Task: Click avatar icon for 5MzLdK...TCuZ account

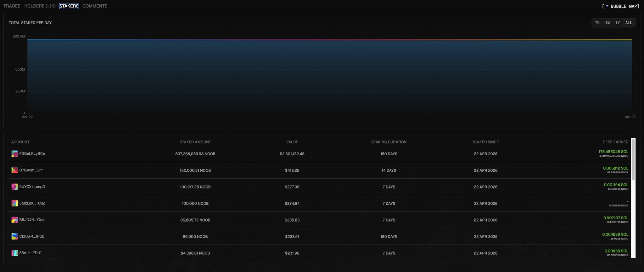Action: [x=14, y=203]
